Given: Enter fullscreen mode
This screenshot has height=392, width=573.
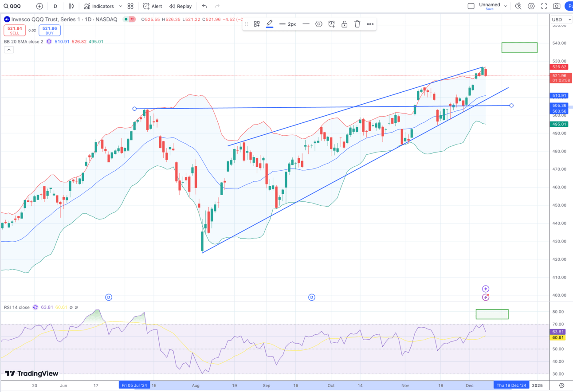Looking at the screenshot, I should point(544,6).
